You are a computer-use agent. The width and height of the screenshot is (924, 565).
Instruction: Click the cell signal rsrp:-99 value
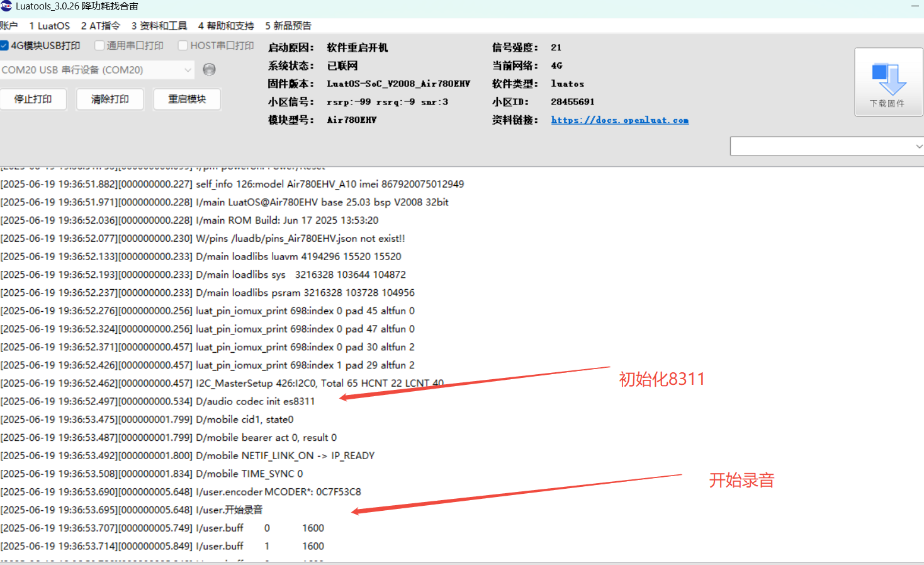[x=349, y=102]
